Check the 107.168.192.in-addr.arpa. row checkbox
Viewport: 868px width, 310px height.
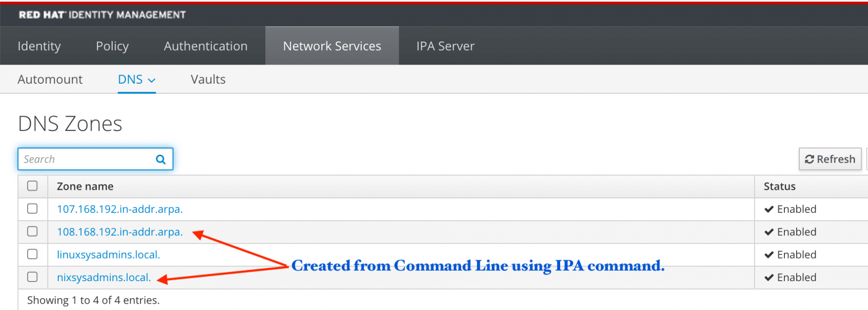(x=32, y=208)
